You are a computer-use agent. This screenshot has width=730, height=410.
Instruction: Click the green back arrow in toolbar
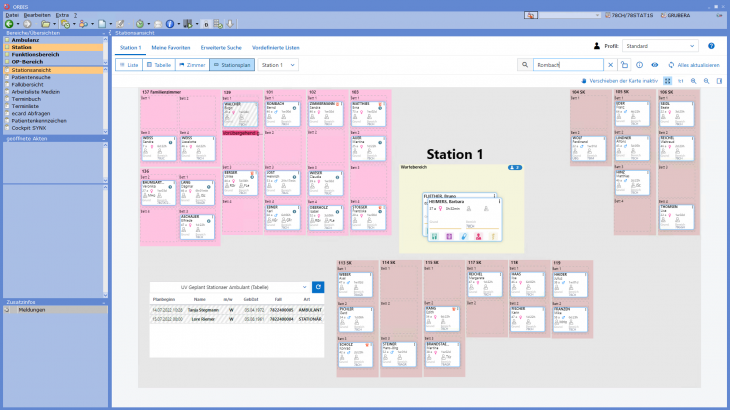click(x=9, y=22)
